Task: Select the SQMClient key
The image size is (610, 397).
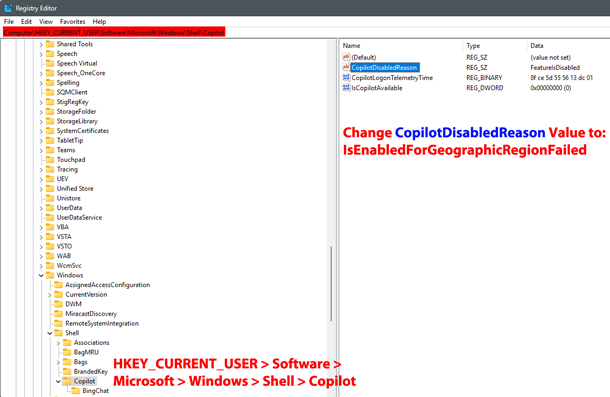Action: 72,92
